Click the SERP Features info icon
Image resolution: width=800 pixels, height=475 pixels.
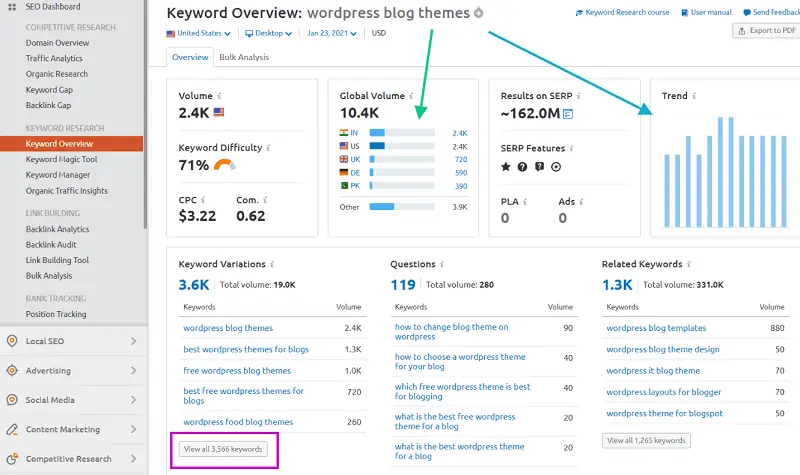coord(571,148)
